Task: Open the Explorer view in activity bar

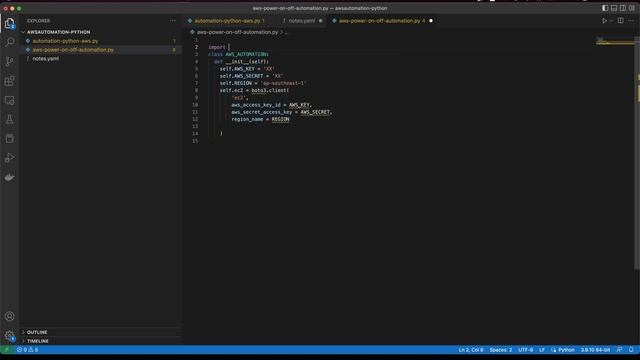Action: coord(9,23)
